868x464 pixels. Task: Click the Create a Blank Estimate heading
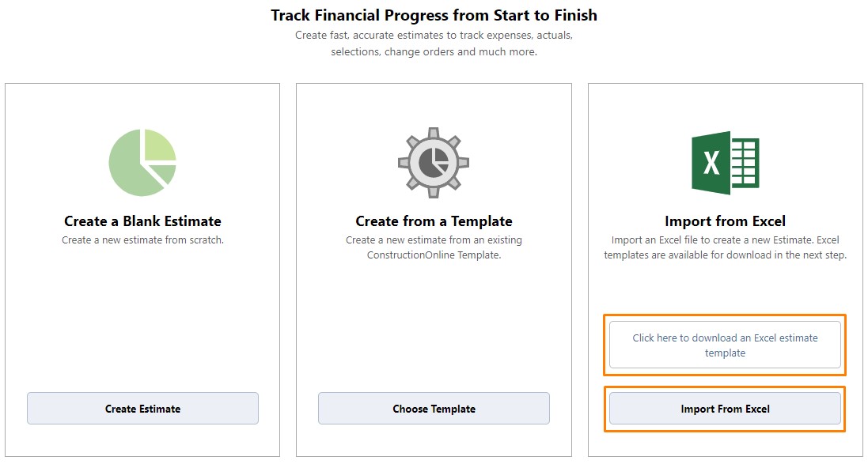[x=143, y=221]
